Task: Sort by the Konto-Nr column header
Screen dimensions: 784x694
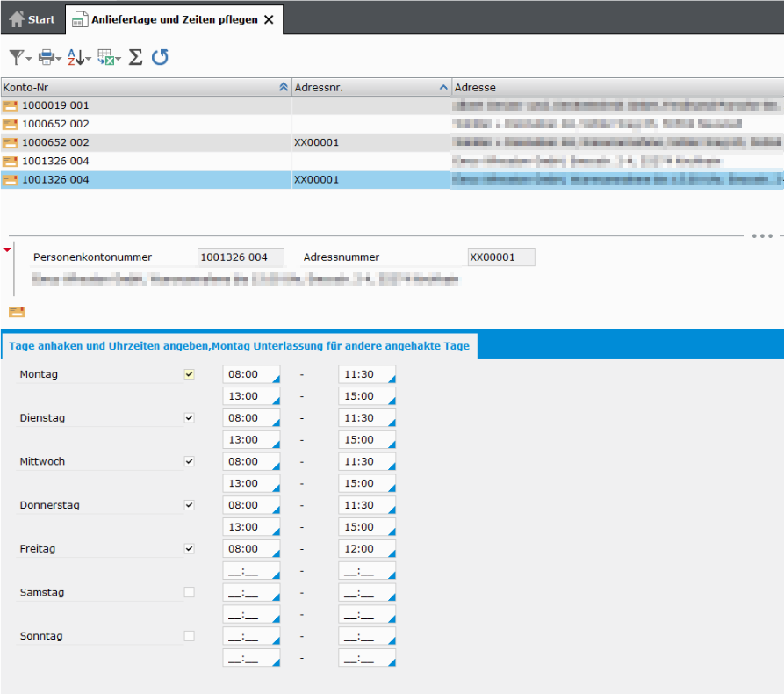Action: [x=140, y=87]
